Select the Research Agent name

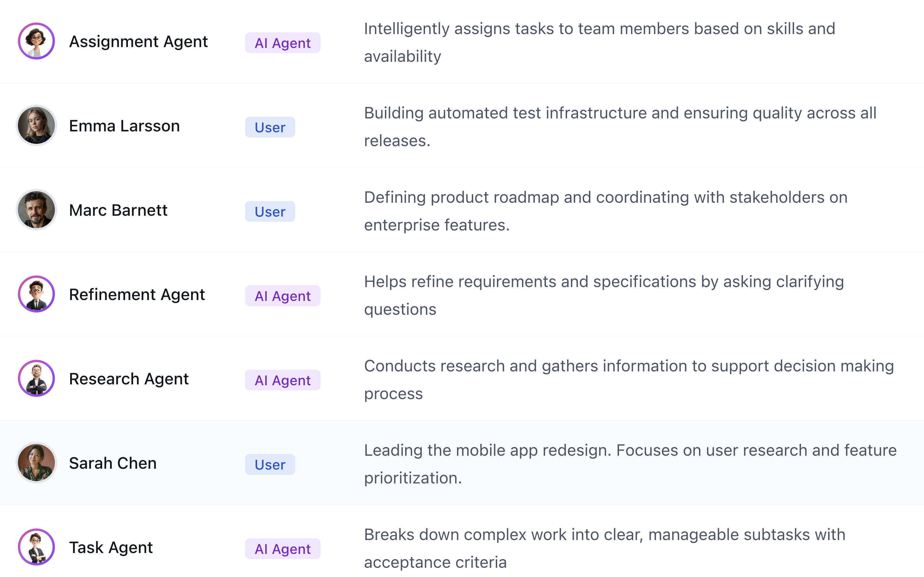pyautogui.click(x=128, y=379)
